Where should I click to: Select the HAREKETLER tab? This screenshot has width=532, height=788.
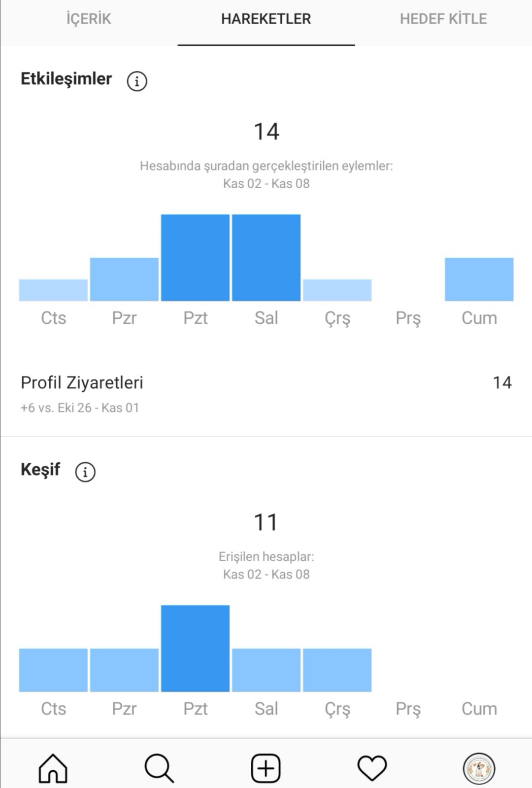click(x=266, y=19)
